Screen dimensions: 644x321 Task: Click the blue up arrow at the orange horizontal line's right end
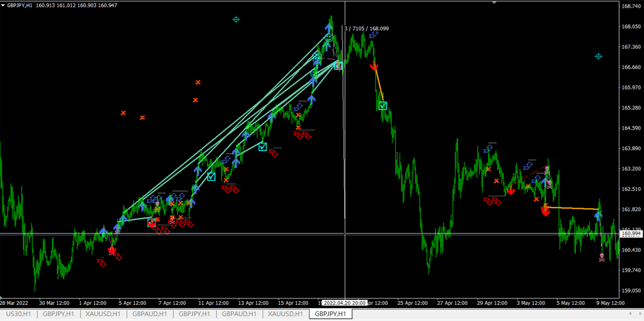click(x=598, y=215)
